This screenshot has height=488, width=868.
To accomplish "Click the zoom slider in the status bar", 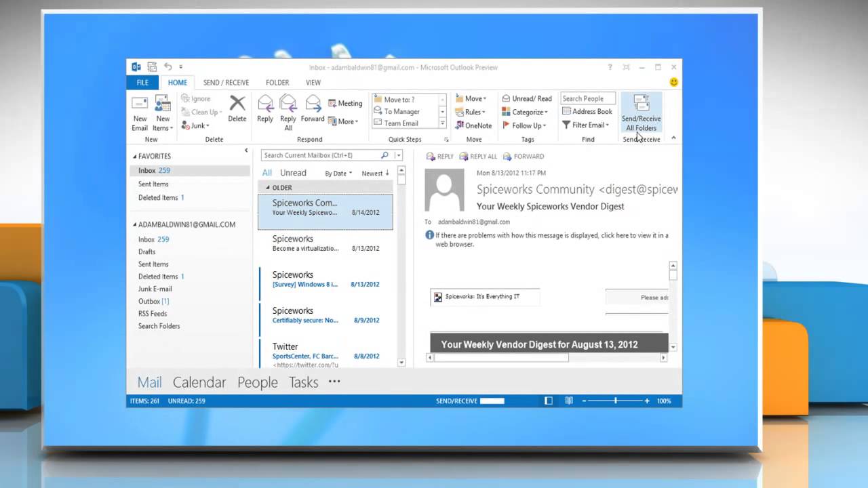I will coord(616,401).
